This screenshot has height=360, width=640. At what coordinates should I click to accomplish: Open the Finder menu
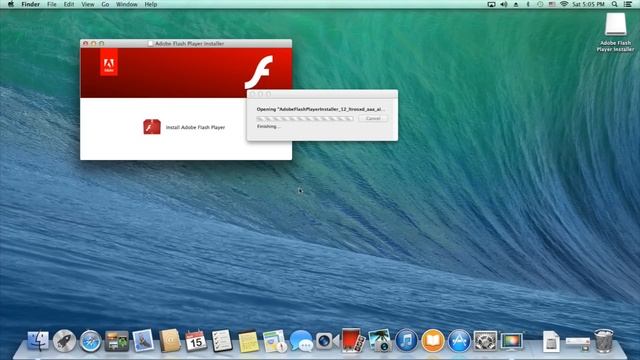click(31, 4)
